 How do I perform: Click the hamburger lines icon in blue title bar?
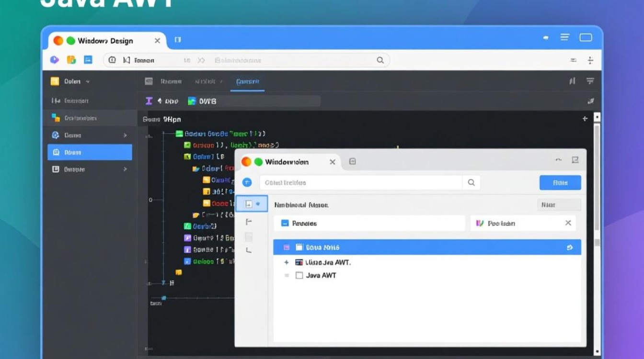click(x=565, y=37)
